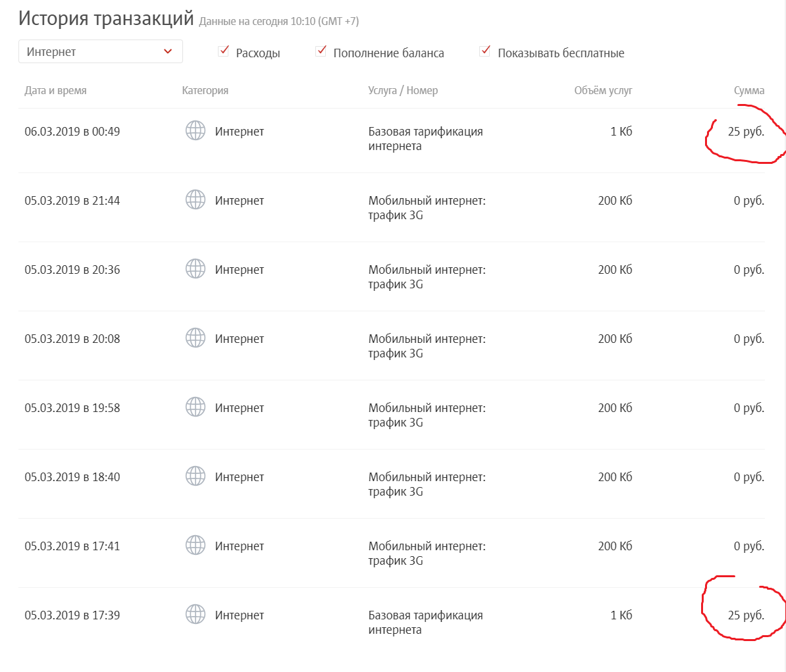Click the Объём услуг column header
786x672 pixels.
tap(603, 91)
